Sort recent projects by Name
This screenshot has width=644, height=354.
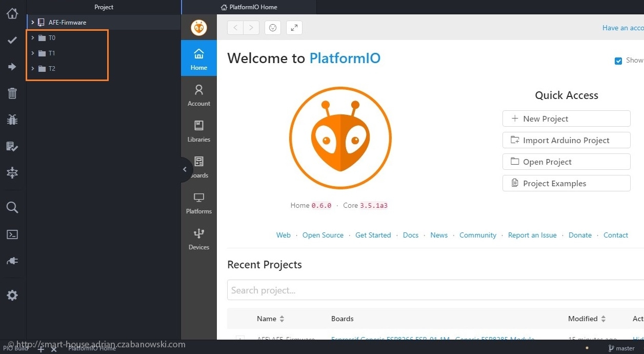click(x=270, y=319)
